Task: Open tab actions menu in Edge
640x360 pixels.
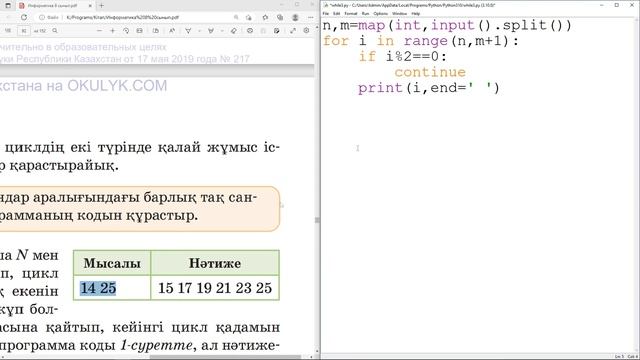Action: click(x=8, y=6)
